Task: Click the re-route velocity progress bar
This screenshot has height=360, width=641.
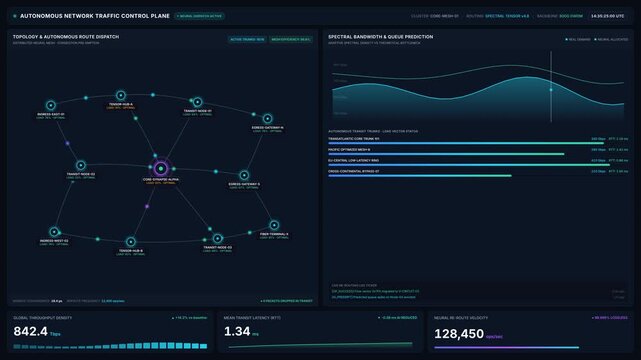Action: coord(506,348)
